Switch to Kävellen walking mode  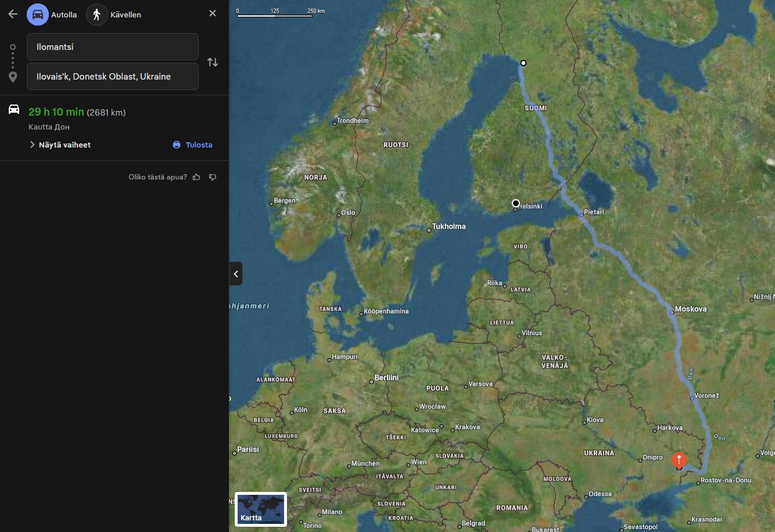pos(114,15)
